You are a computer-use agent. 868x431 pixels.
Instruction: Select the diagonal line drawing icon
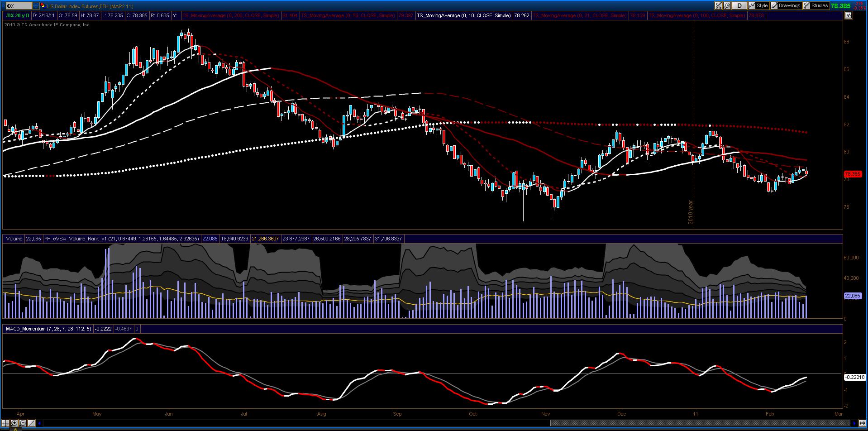pos(31,423)
